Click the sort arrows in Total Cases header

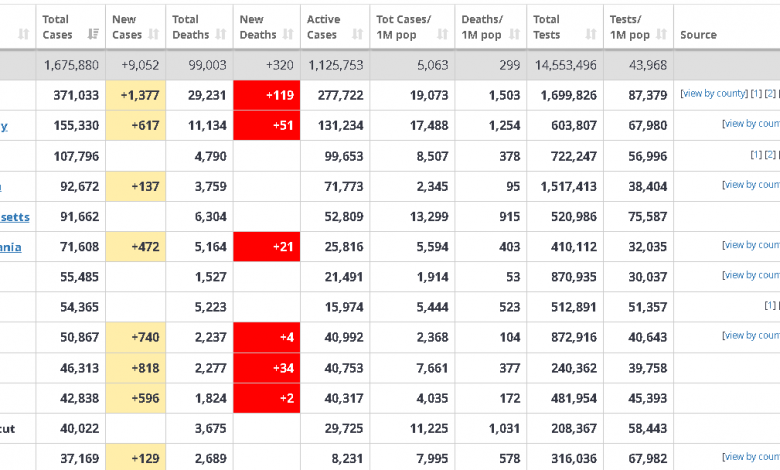tap(94, 34)
